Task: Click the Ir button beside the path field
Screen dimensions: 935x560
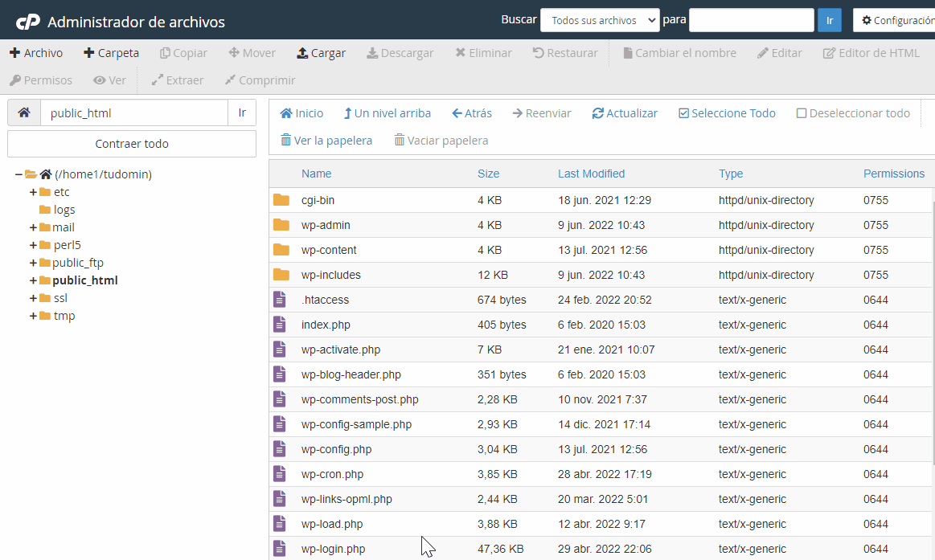Action: click(x=242, y=112)
